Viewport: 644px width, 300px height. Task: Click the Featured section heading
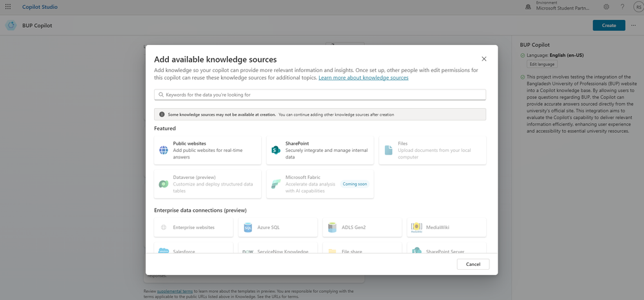coord(164,129)
